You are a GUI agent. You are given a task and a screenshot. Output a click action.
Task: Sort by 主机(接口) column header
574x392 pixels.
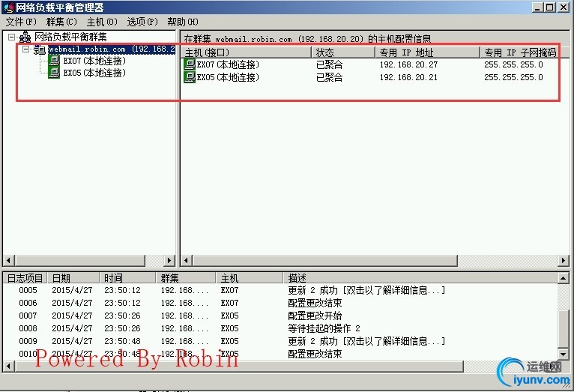(x=247, y=52)
